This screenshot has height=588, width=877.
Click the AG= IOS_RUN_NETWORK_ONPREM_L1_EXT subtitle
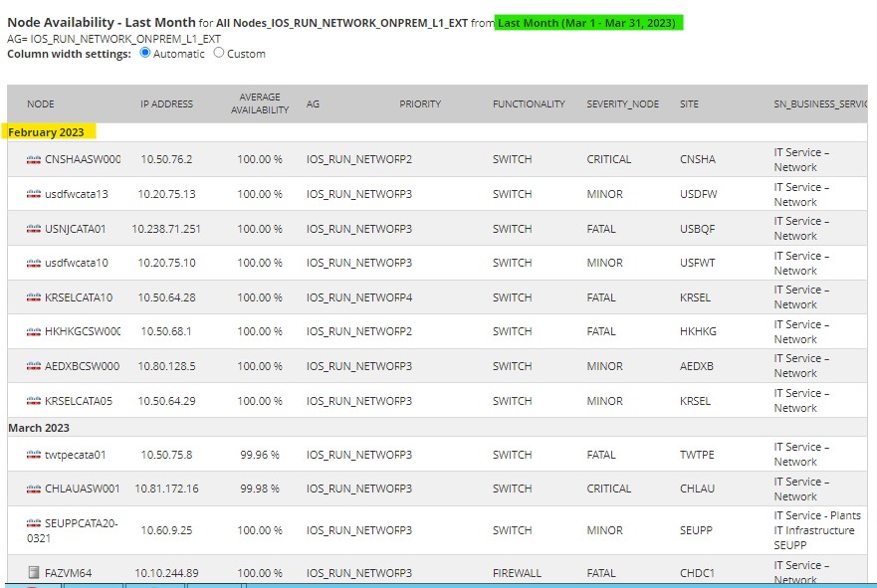tap(114, 39)
